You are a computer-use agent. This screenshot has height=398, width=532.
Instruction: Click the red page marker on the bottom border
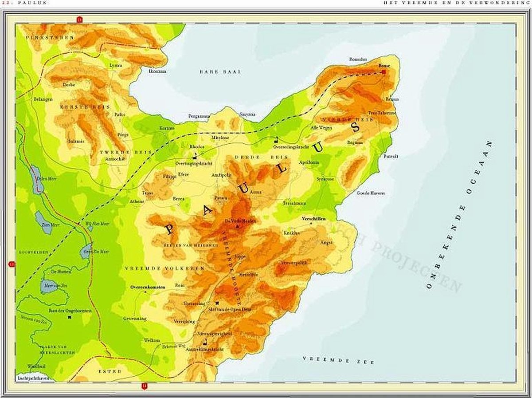pyautogui.click(x=144, y=386)
